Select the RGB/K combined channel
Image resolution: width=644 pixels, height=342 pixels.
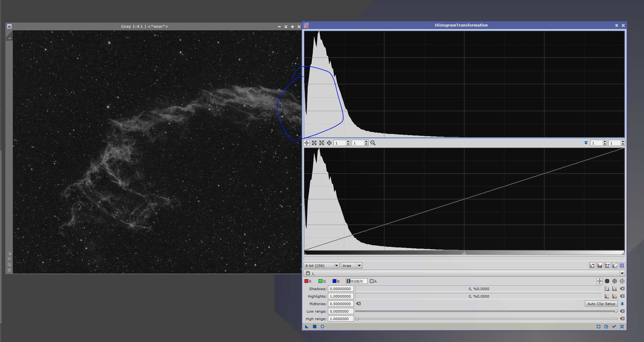click(x=356, y=281)
